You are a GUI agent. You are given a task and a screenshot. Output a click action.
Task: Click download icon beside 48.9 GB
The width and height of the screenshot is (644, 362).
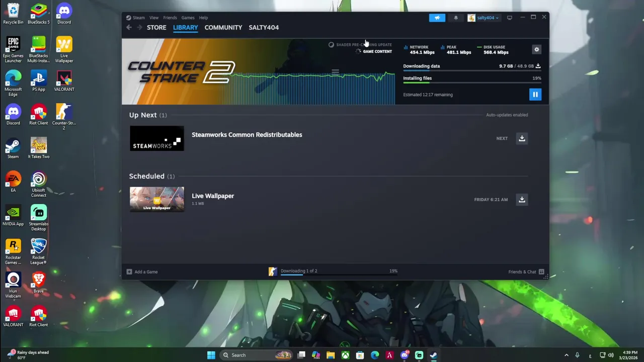pos(538,66)
